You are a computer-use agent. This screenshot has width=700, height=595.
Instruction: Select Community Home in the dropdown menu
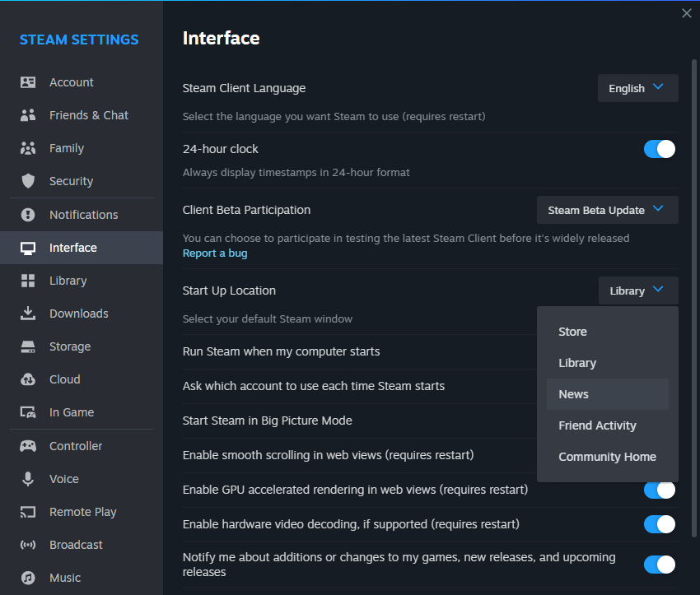[x=607, y=457]
